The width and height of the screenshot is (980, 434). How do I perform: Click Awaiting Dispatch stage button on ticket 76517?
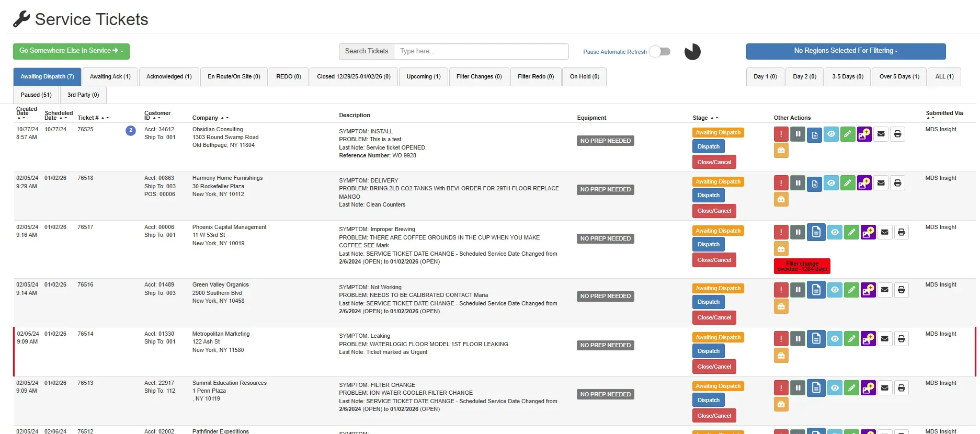(x=718, y=231)
